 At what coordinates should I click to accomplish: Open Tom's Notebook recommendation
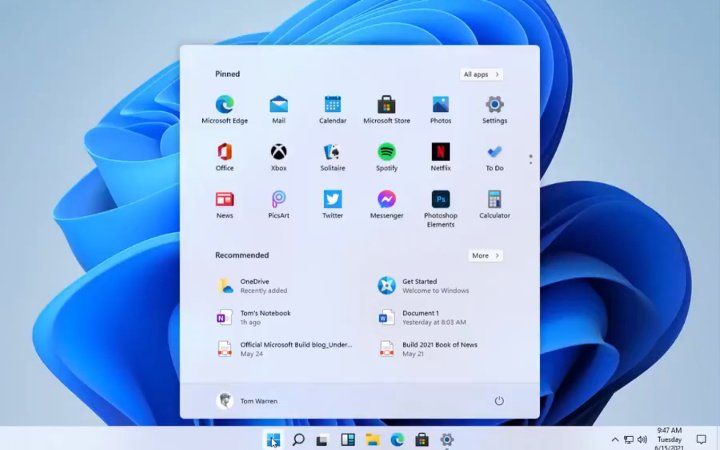click(x=253, y=317)
